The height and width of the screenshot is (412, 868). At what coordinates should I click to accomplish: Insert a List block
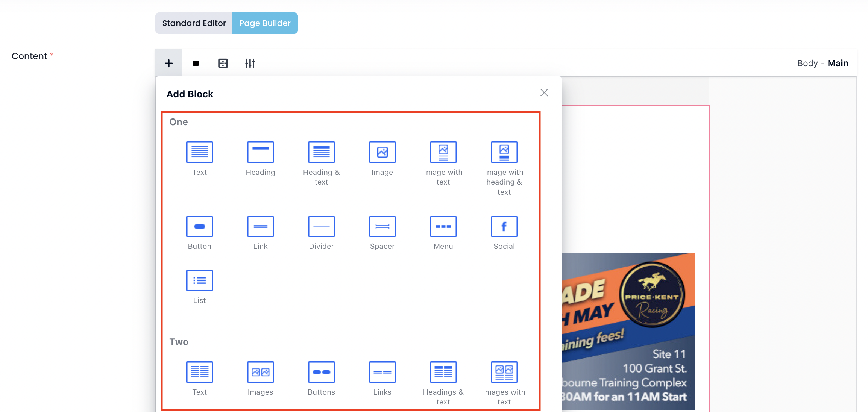point(199,280)
